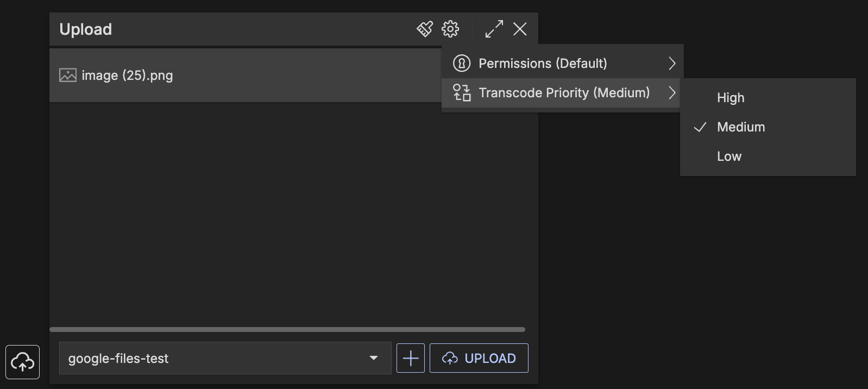Choose Low transcode priority
Image resolution: width=868 pixels, height=389 pixels.
click(x=729, y=156)
